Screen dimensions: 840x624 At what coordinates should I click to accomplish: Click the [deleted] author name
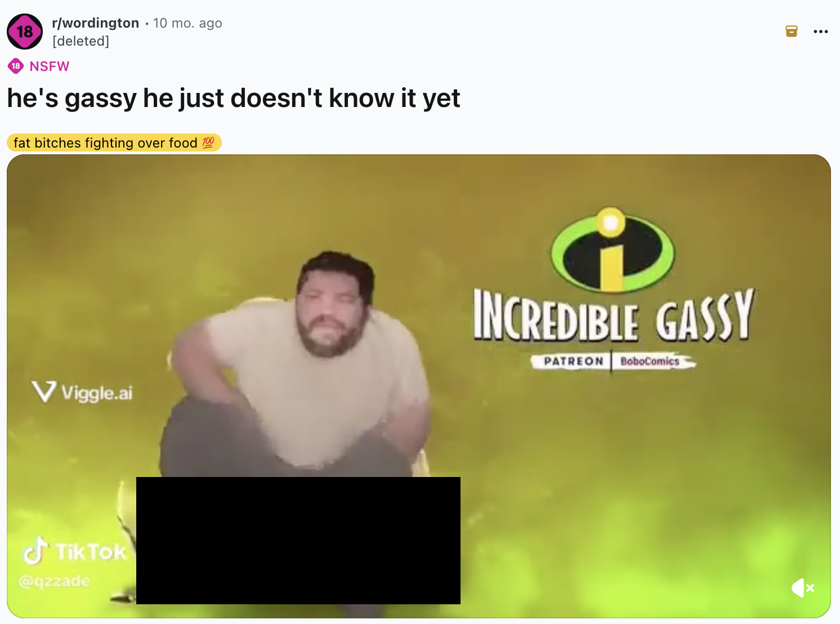(81, 41)
